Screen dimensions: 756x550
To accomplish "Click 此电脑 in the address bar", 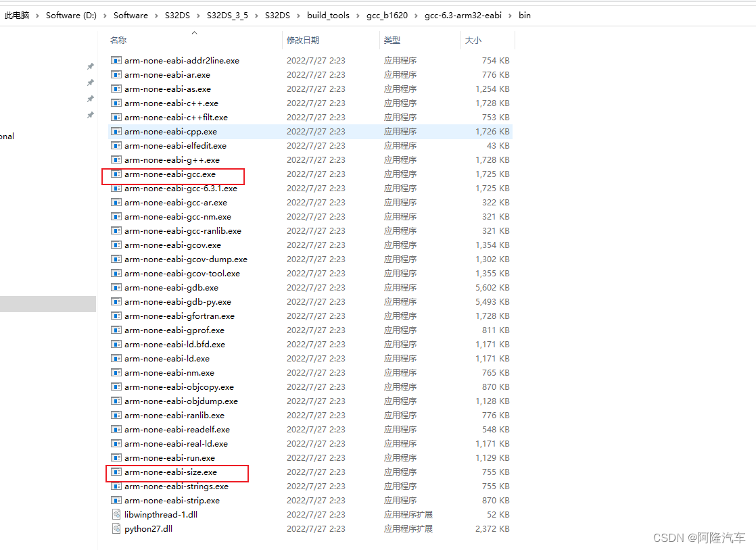I will click(17, 15).
